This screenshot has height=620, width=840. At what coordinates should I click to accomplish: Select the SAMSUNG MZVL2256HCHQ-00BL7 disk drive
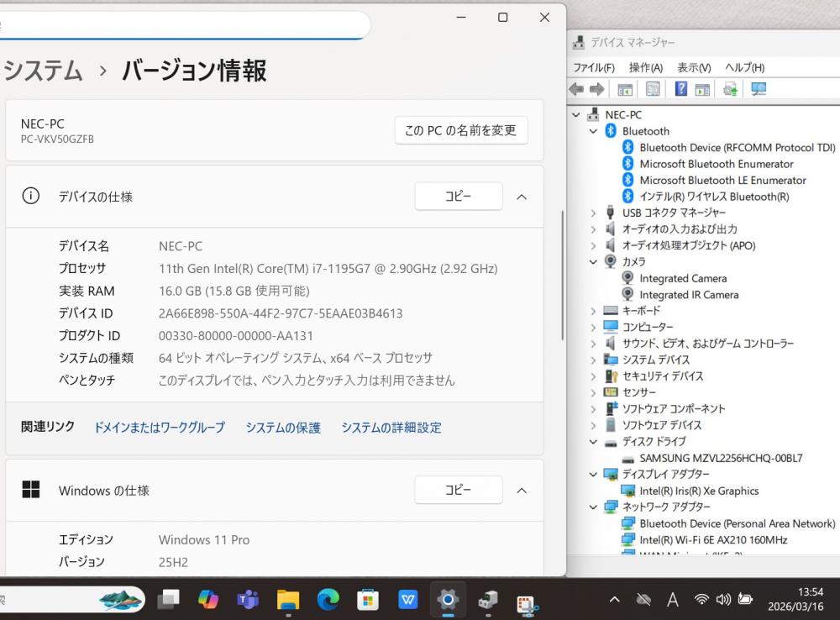720,458
